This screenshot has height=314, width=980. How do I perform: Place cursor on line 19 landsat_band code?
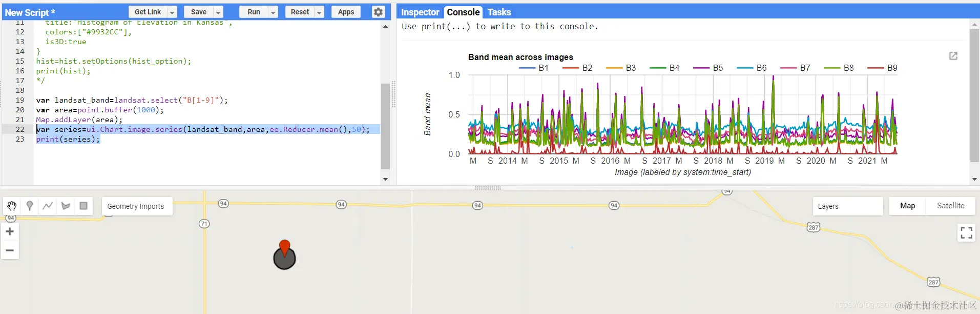132,100
